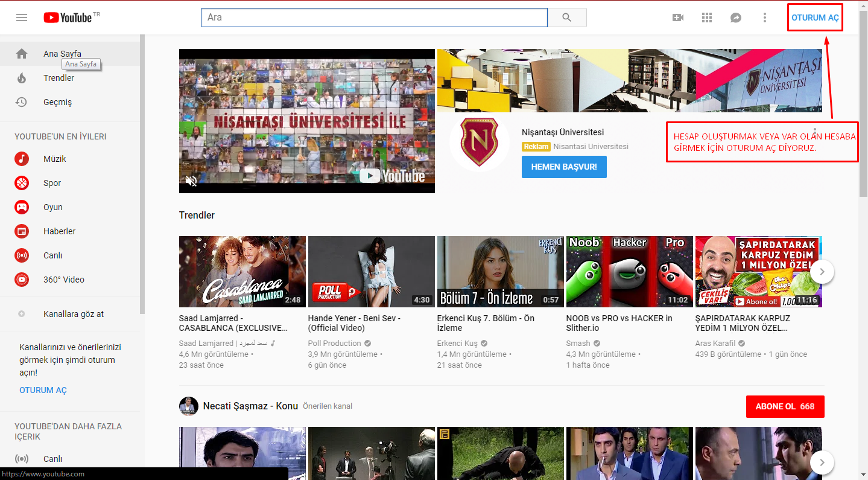The width and height of the screenshot is (868, 480).
Task: Click the sidebar scrollbar thumb
Action: click(x=142, y=174)
